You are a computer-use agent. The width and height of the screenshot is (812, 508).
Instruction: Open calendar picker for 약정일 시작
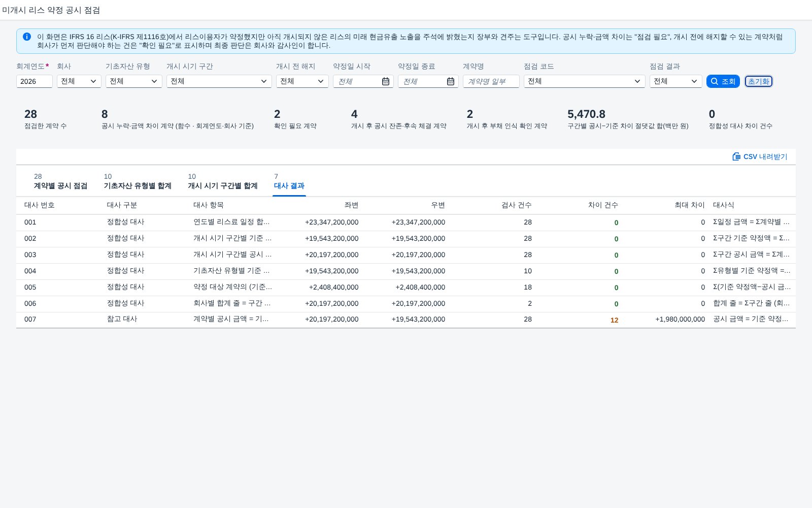pyautogui.click(x=386, y=81)
